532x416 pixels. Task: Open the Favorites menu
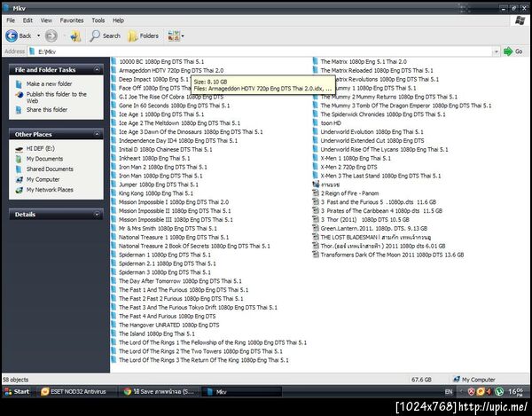tap(72, 20)
